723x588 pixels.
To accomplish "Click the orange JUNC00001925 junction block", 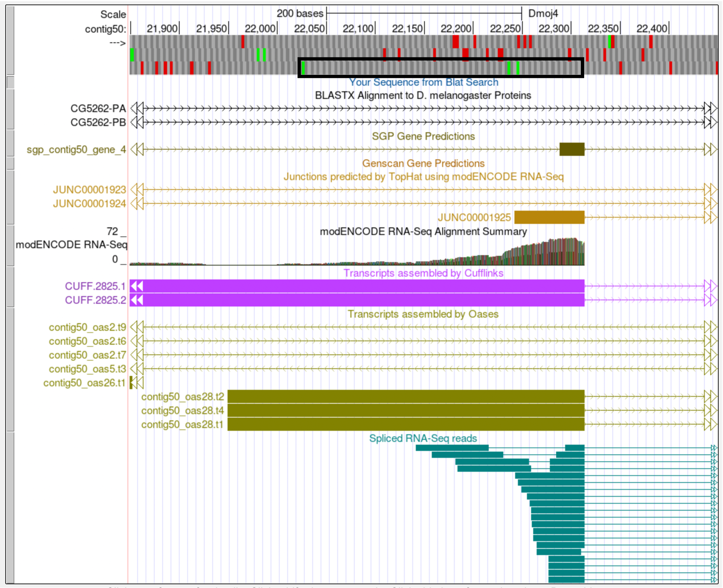I will click(549, 217).
